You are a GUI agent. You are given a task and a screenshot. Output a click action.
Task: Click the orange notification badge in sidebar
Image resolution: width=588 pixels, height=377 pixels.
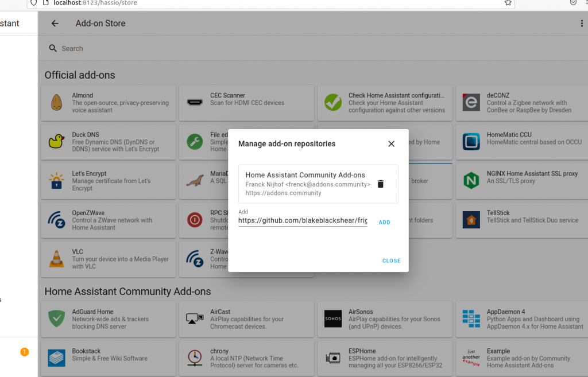tap(24, 352)
